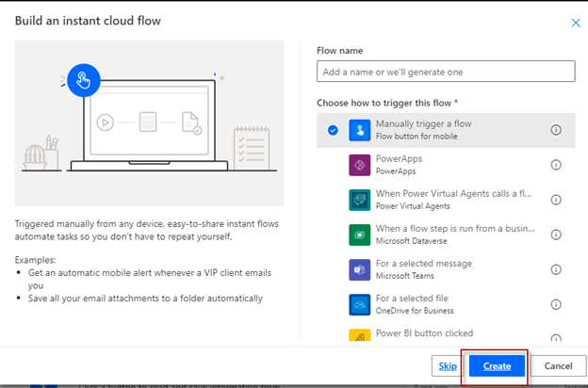The height and width of the screenshot is (388, 588).
Task: Open info for Manually trigger a flow
Action: [x=556, y=130]
